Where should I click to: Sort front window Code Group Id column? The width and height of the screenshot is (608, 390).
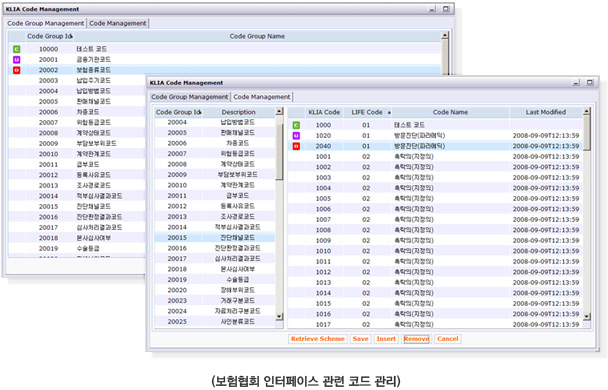coord(178,112)
